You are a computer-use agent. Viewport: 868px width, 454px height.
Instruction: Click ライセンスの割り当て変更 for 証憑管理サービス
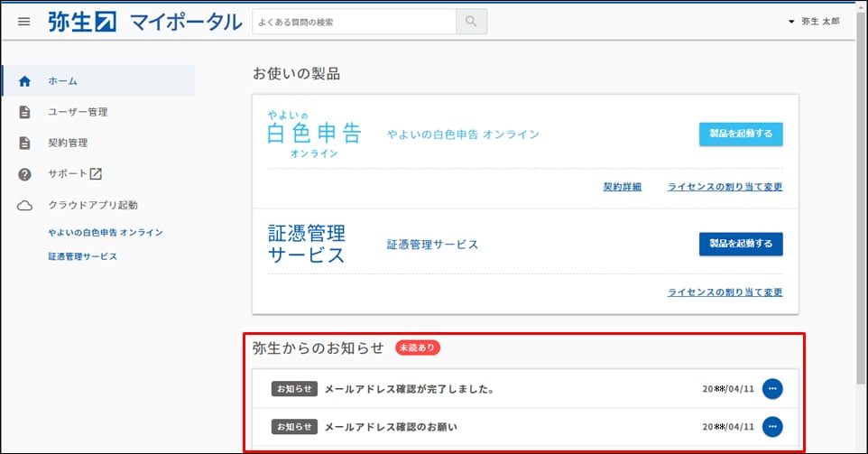[725, 292]
